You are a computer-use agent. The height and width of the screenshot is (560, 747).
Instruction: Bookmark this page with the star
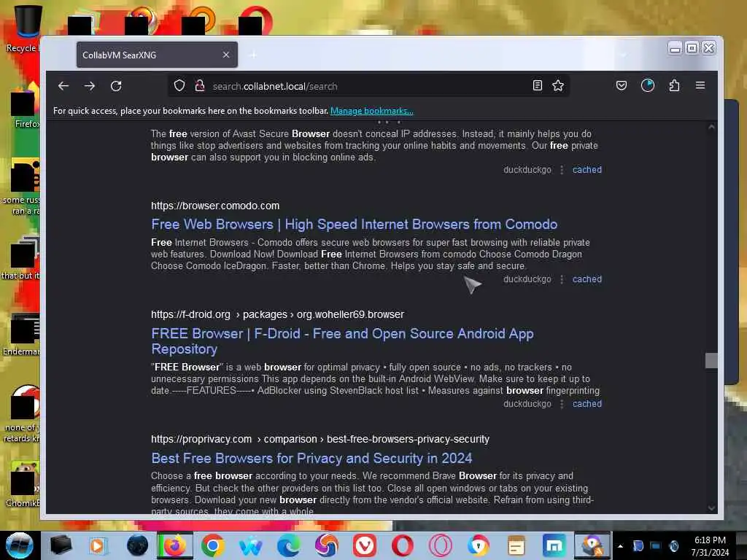pos(558,86)
